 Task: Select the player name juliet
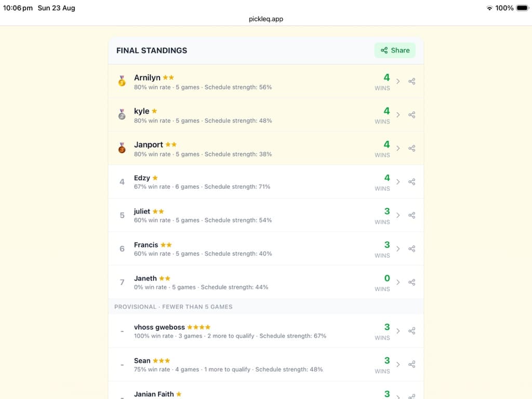[142, 211]
